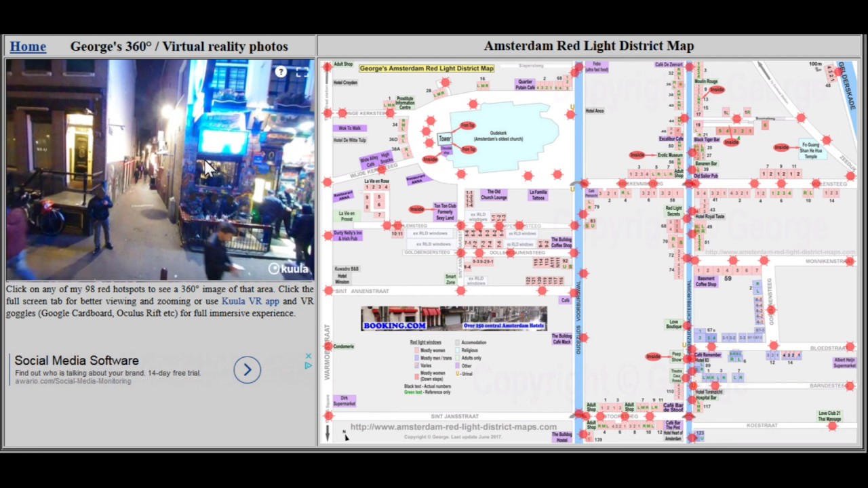Click 'Inside' hotspot for Ton Ton Club

click(417, 209)
